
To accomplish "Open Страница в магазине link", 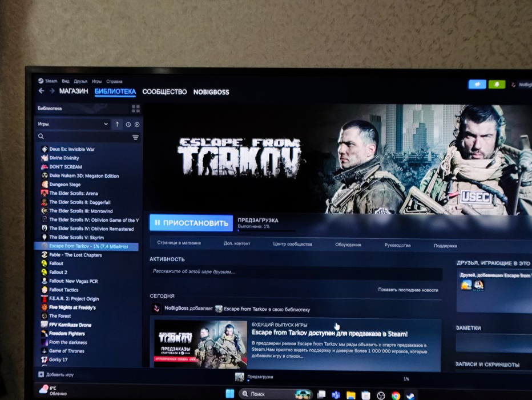I will (x=179, y=243).
